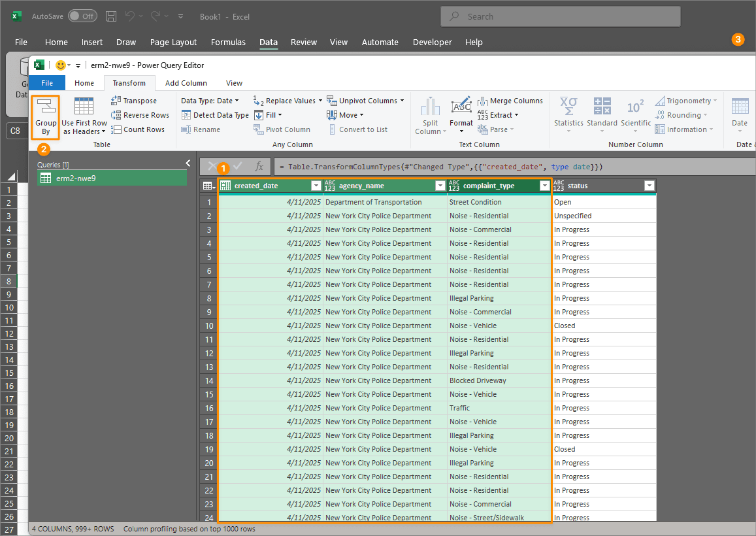This screenshot has height=536, width=756.
Task: Click the Rename column command
Action: pyautogui.click(x=201, y=129)
